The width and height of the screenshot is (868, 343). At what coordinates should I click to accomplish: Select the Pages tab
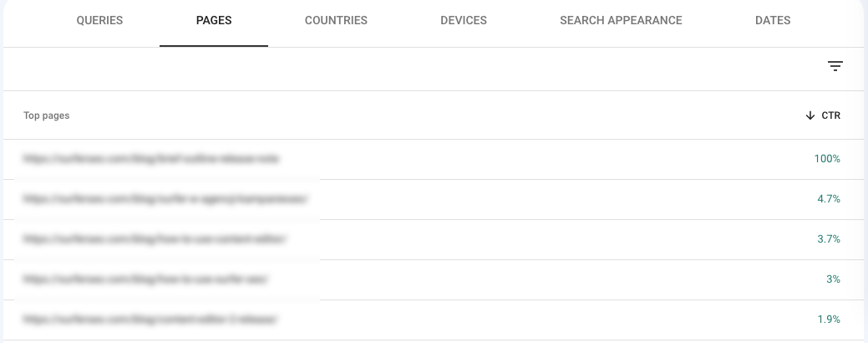(214, 21)
